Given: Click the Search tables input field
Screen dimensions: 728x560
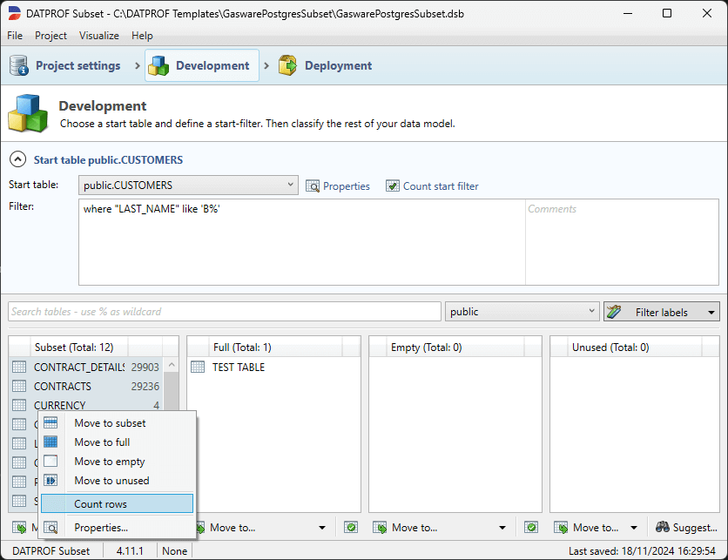Looking at the screenshot, I should point(225,312).
